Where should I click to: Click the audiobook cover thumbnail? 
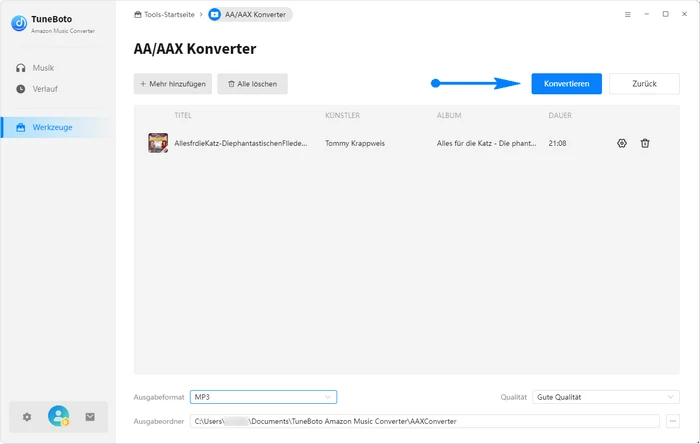pos(158,143)
